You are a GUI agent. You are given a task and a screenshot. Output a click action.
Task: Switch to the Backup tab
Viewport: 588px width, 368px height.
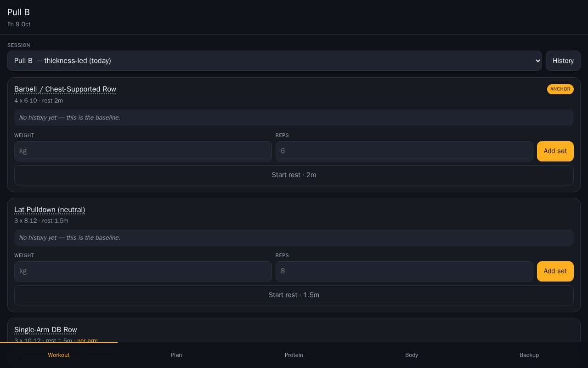coord(529,355)
